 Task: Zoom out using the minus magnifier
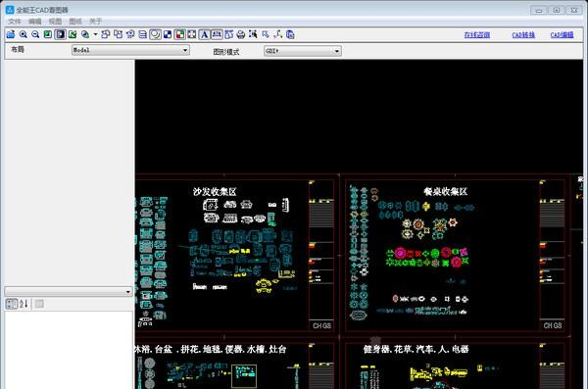tap(35, 34)
